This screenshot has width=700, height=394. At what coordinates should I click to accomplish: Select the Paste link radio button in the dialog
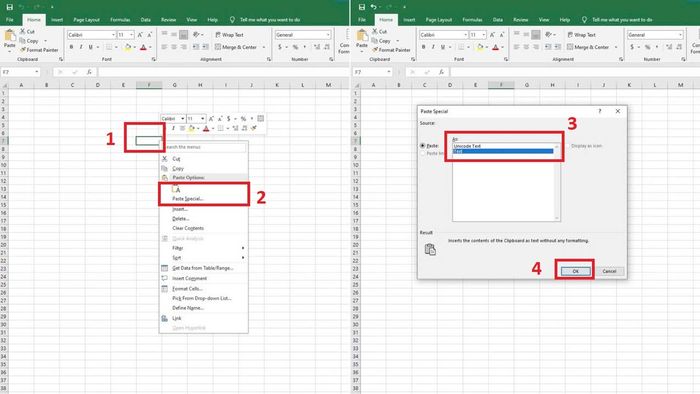[422, 153]
